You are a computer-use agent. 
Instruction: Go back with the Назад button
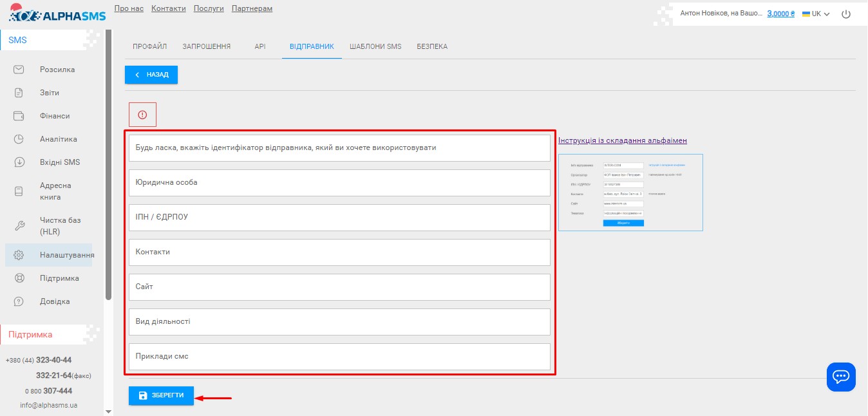151,75
